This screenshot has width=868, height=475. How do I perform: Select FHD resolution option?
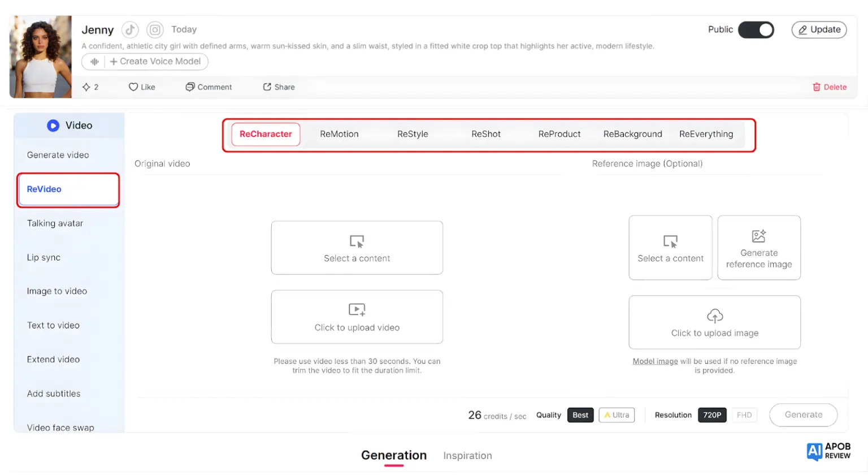pos(744,415)
